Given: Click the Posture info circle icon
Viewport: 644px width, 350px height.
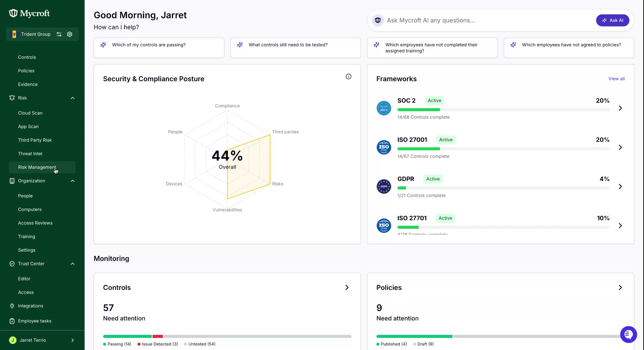Looking at the screenshot, I should (x=348, y=77).
